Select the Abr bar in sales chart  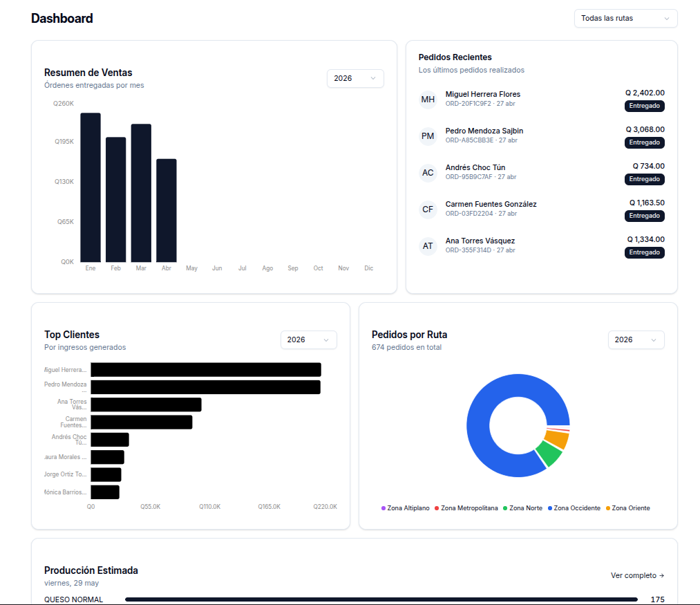[x=167, y=210]
